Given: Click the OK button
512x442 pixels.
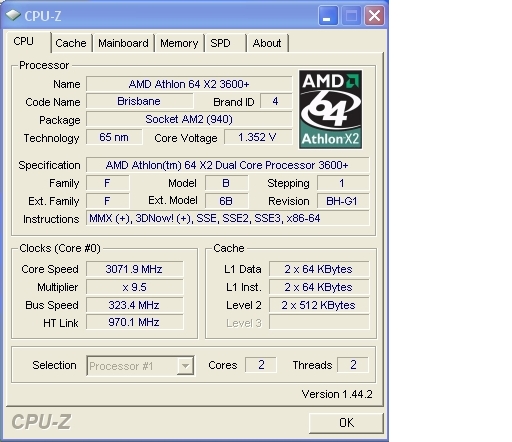Looking at the screenshot, I should click(346, 423).
